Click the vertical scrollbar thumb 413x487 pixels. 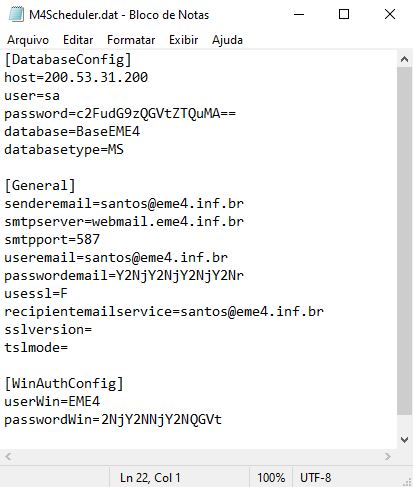[405, 241]
